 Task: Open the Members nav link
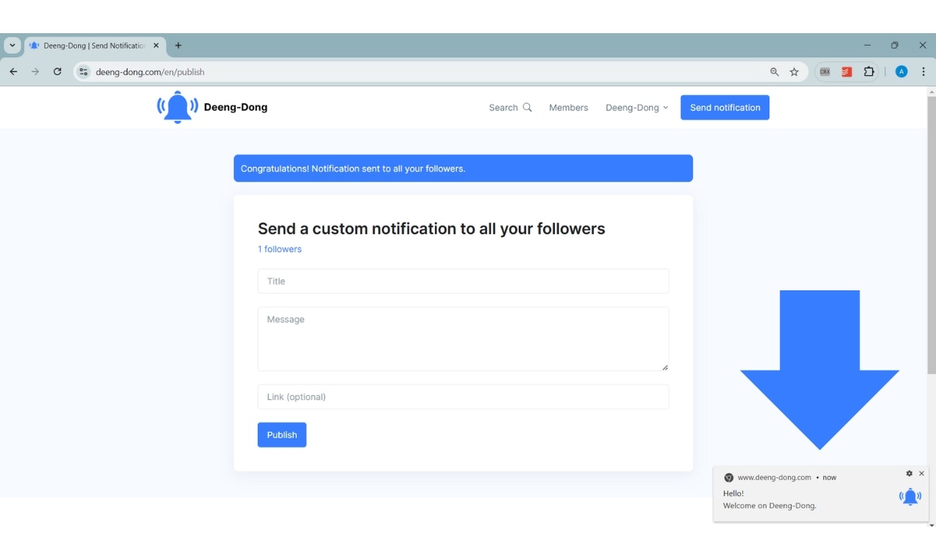(568, 108)
